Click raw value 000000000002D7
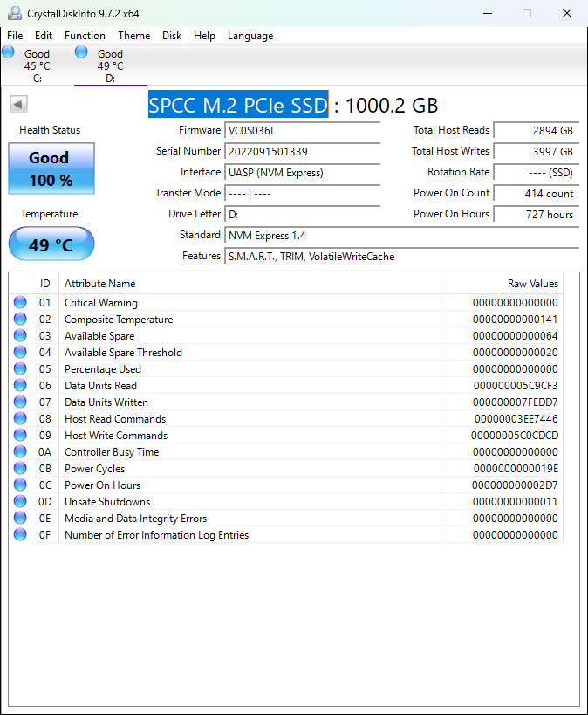588x715 pixels. point(515,485)
